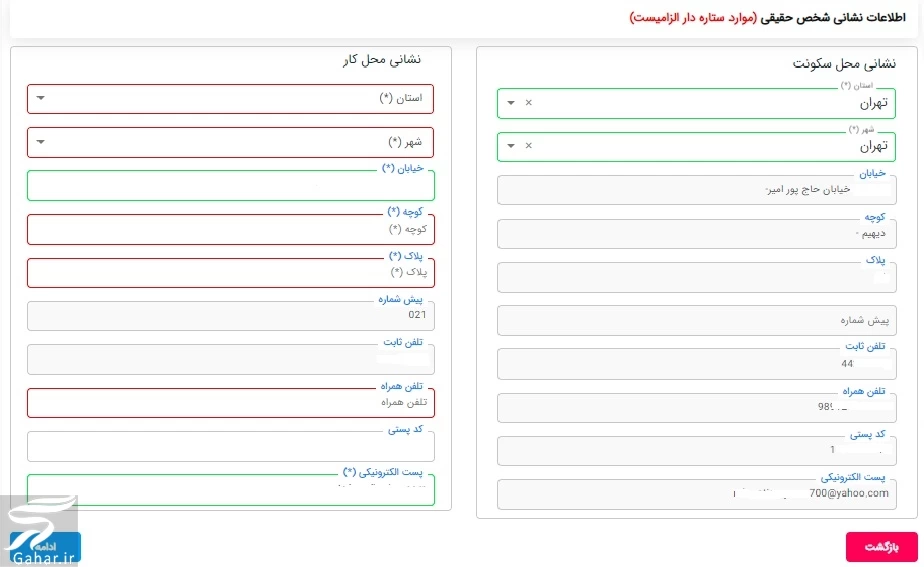The height and width of the screenshot is (567, 924).
Task: Open the work address استان dropdown
Action: coord(230,98)
